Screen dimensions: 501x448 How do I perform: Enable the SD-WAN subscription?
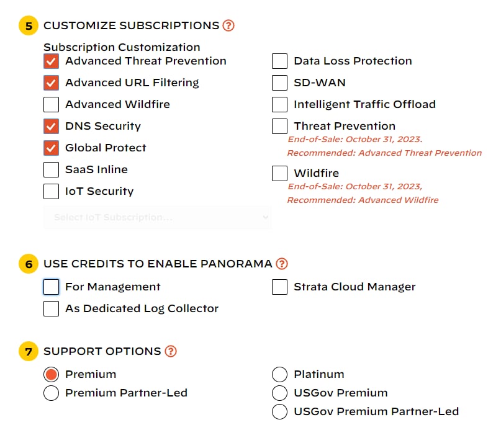279,83
